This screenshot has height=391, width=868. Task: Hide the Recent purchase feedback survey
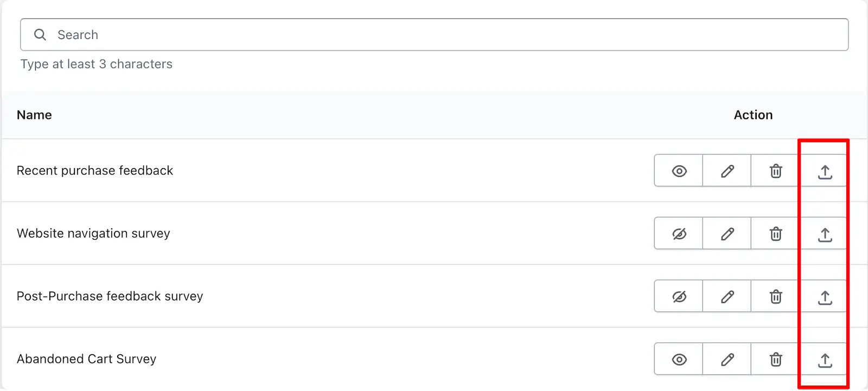click(679, 171)
